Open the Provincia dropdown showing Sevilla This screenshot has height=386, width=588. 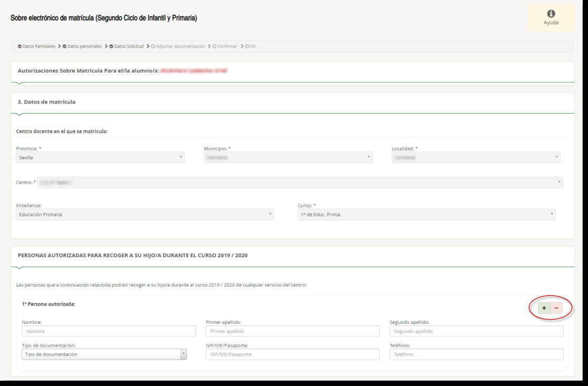100,157
